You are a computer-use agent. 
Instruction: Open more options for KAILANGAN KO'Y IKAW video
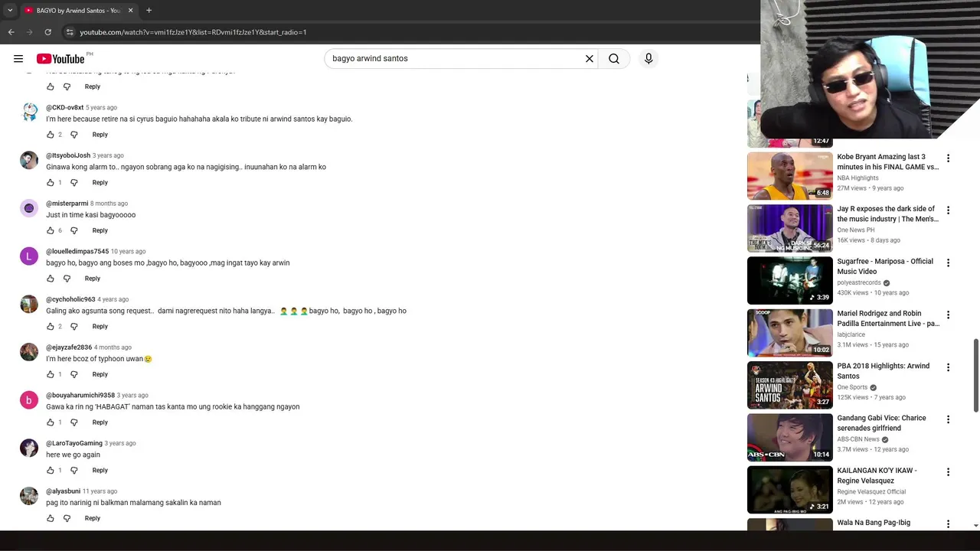click(x=948, y=472)
